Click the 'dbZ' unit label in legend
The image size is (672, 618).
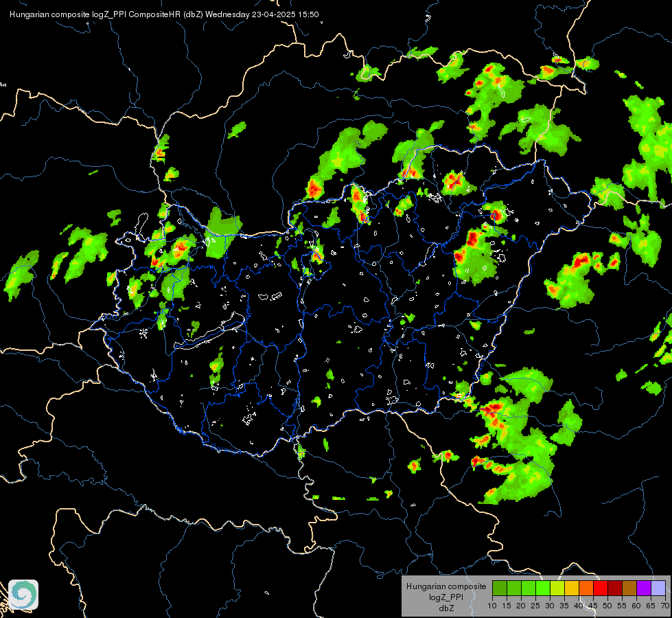tap(446, 608)
